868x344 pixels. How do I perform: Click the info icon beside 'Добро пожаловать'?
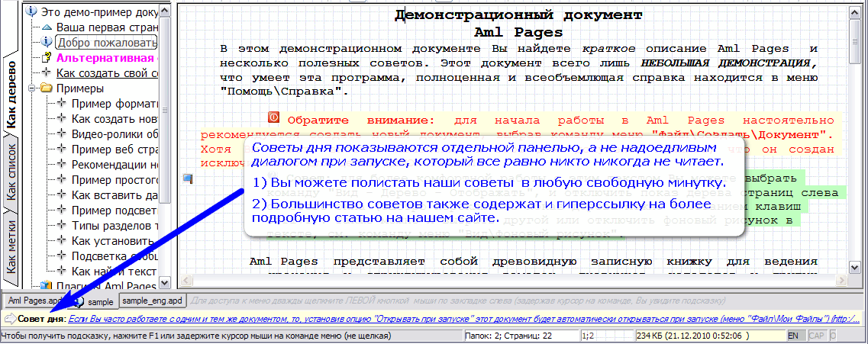click(x=47, y=42)
